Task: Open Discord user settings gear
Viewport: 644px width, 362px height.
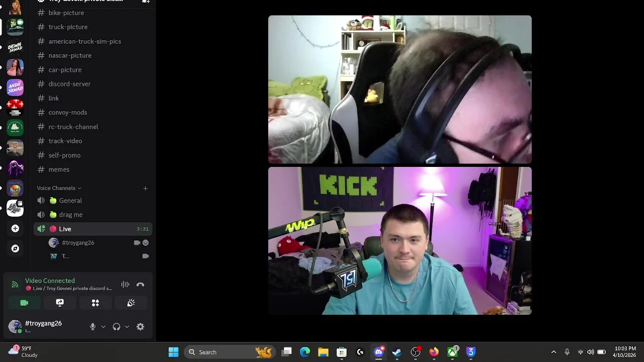Action: point(140,327)
